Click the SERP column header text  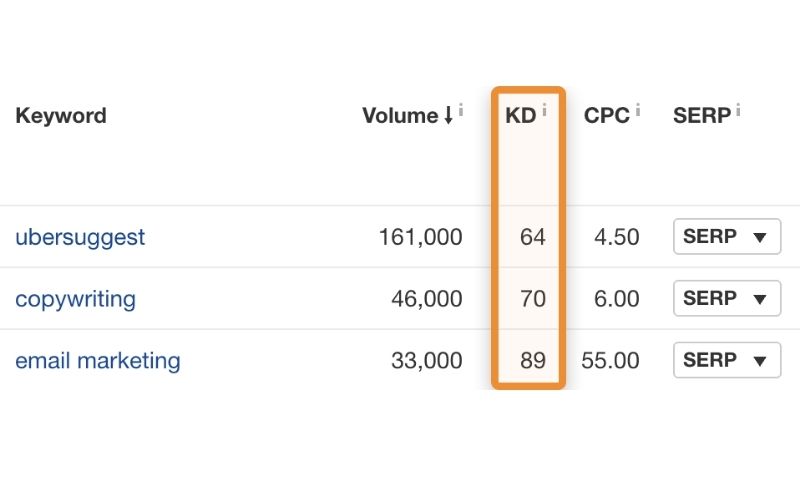tap(702, 116)
